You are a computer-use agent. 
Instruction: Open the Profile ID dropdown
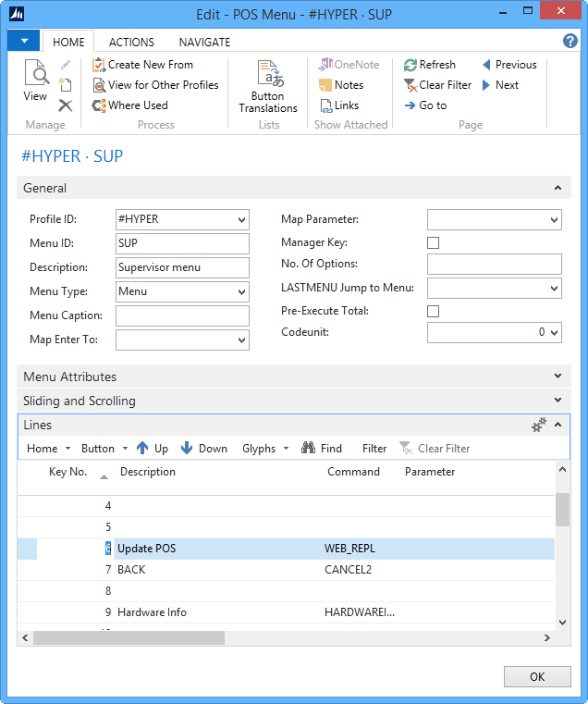(x=241, y=220)
